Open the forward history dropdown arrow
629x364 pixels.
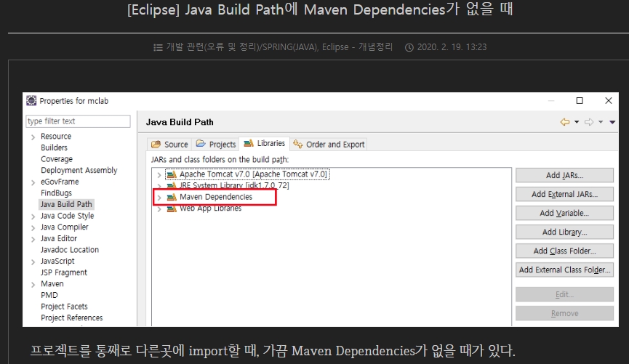tap(601, 122)
